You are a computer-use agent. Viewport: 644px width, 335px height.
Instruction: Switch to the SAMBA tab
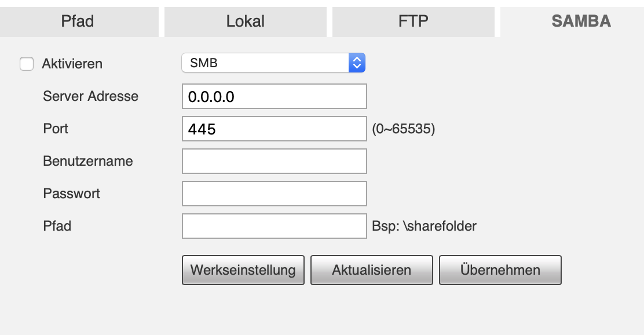click(x=581, y=21)
